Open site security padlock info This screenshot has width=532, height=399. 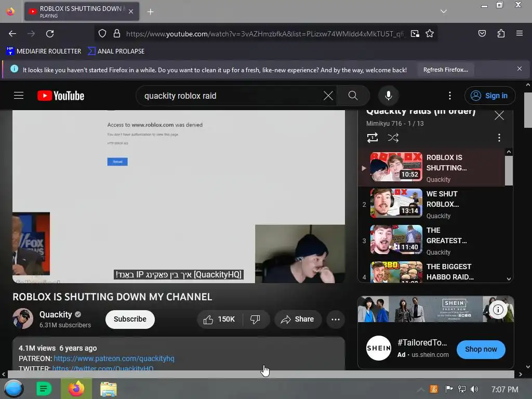click(117, 34)
